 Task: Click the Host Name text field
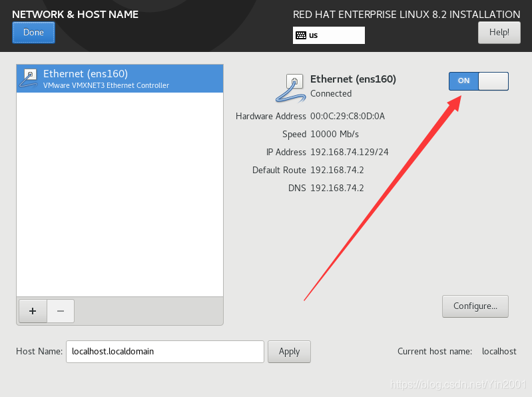point(165,352)
